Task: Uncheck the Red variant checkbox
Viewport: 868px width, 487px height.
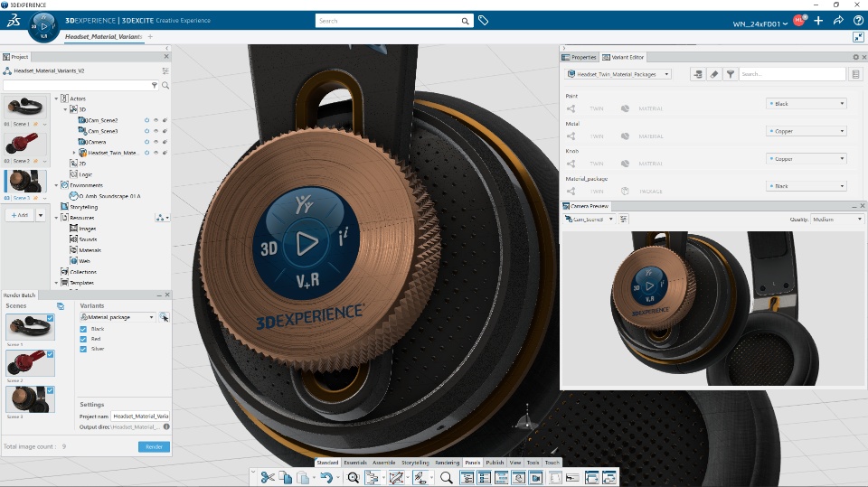Action: click(x=83, y=339)
